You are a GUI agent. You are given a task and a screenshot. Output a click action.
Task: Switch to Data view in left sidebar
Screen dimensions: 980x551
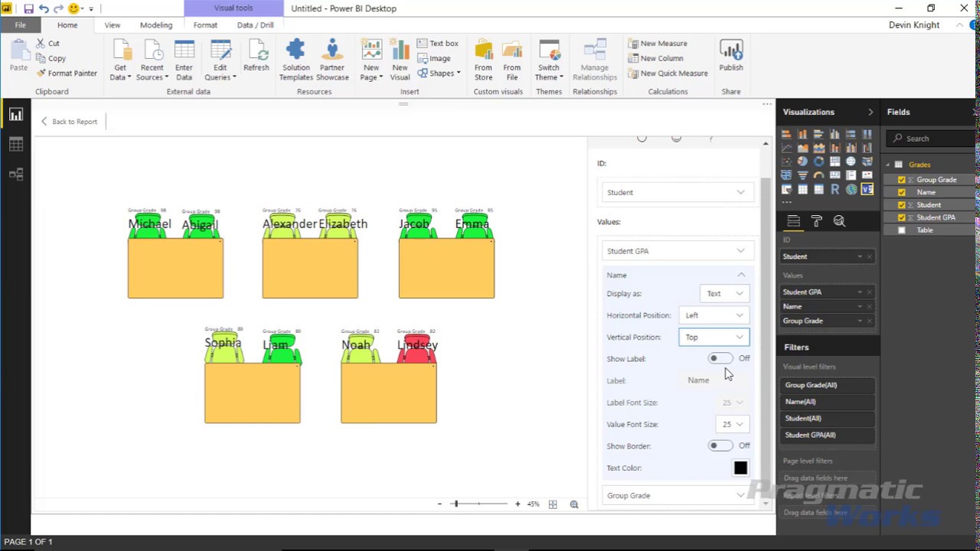click(x=16, y=145)
